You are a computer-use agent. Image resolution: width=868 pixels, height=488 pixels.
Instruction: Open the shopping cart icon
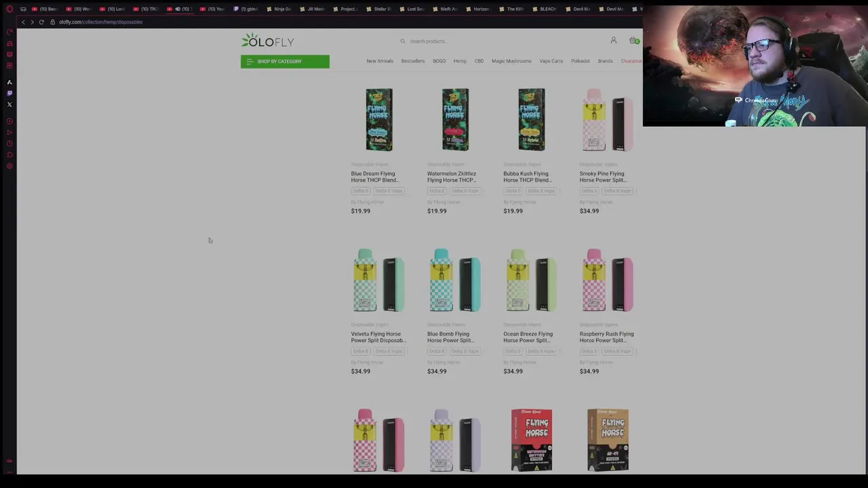tap(633, 41)
